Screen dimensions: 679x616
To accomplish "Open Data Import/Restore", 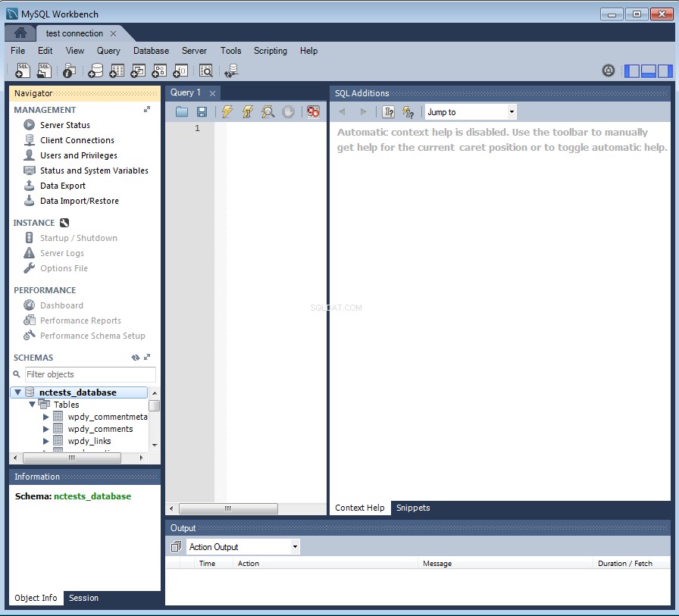I will [80, 201].
